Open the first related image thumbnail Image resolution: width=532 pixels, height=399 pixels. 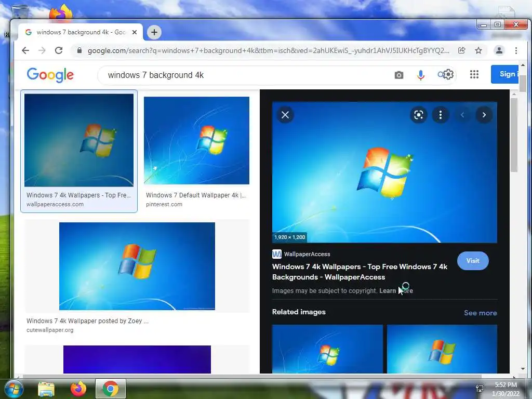coord(327,349)
